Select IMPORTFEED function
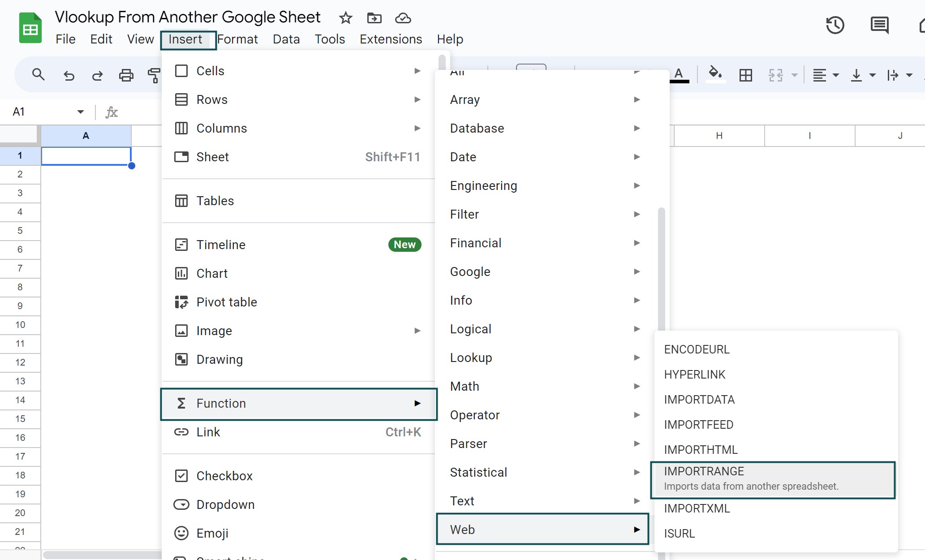Image resolution: width=925 pixels, height=560 pixels. tap(776, 425)
